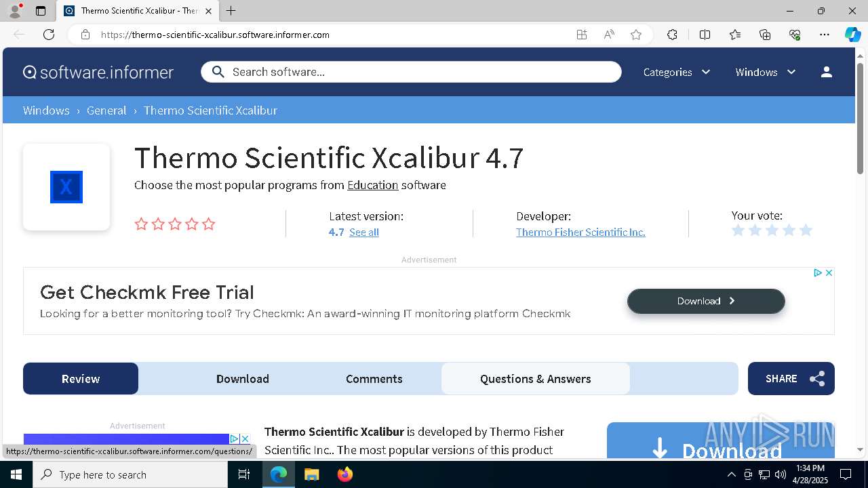
Task: Click the vertical page scrollbar
Action: [861, 119]
